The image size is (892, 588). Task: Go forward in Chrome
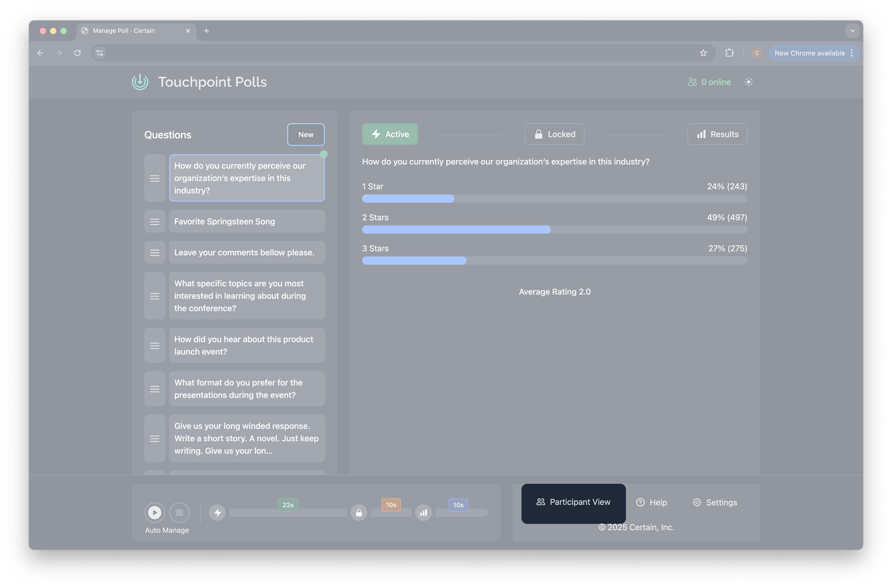(59, 53)
